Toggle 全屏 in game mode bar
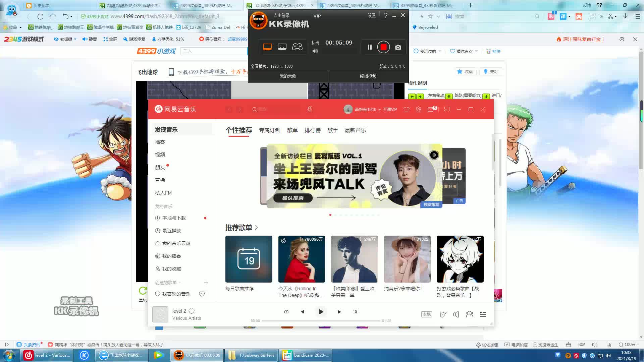Viewport: 644px width, 362px height. (110, 39)
